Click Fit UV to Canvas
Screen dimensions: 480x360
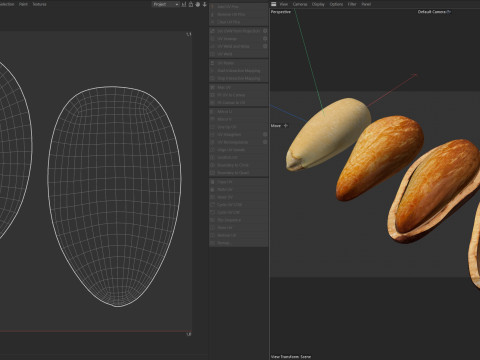[239, 95]
